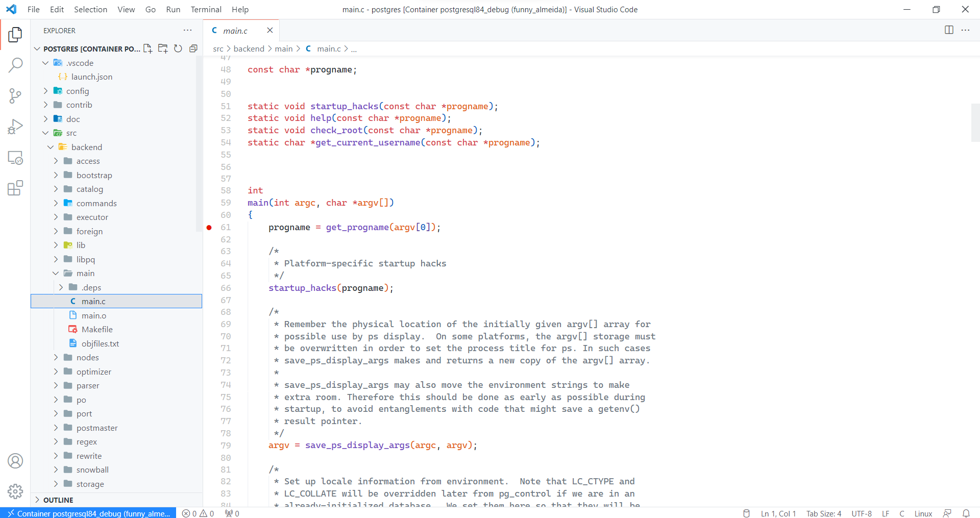Image resolution: width=980 pixels, height=518 pixels.
Task: Click the New Folder icon in Explorer
Action: point(163,48)
